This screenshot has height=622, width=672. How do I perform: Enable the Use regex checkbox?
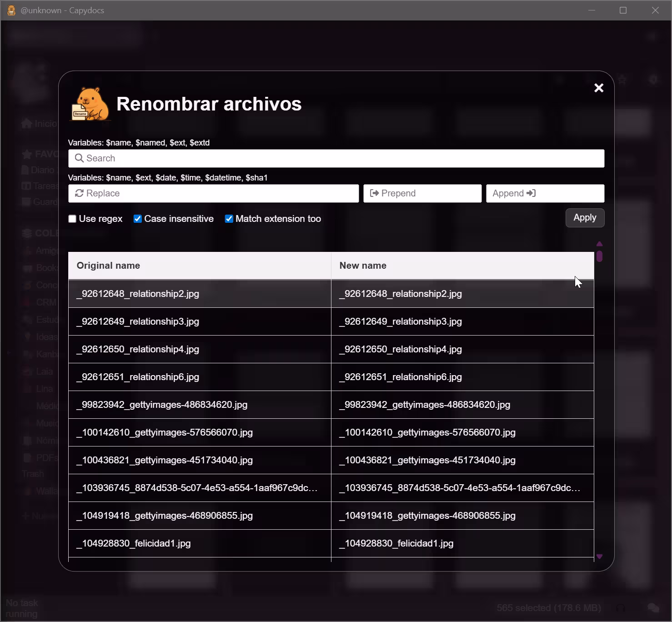(x=72, y=219)
